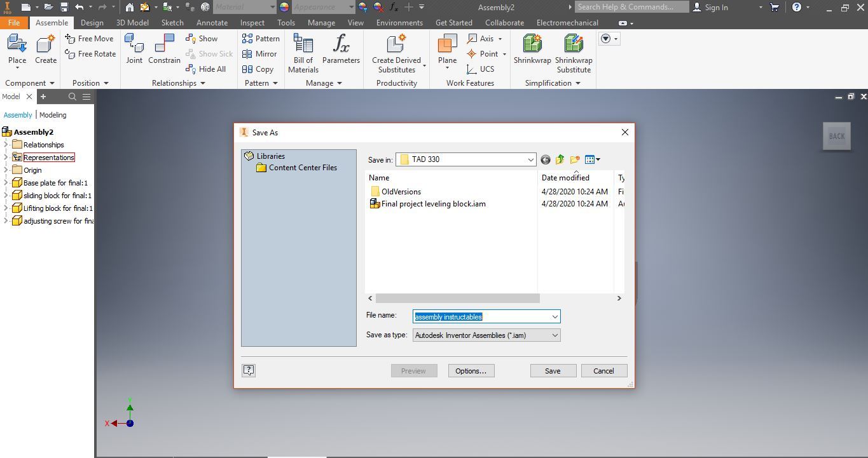Viewport: 868px width, 458px height.
Task: Click the Save disk icon in quick access toolbar
Action: point(64,7)
